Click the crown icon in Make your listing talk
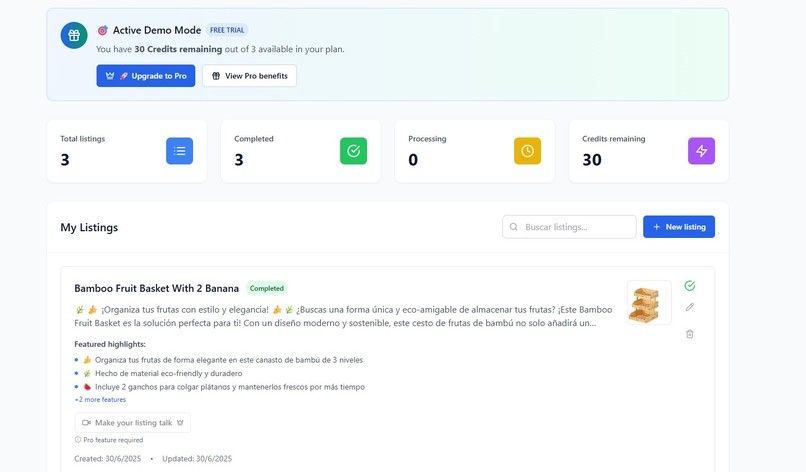 point(180,423)
